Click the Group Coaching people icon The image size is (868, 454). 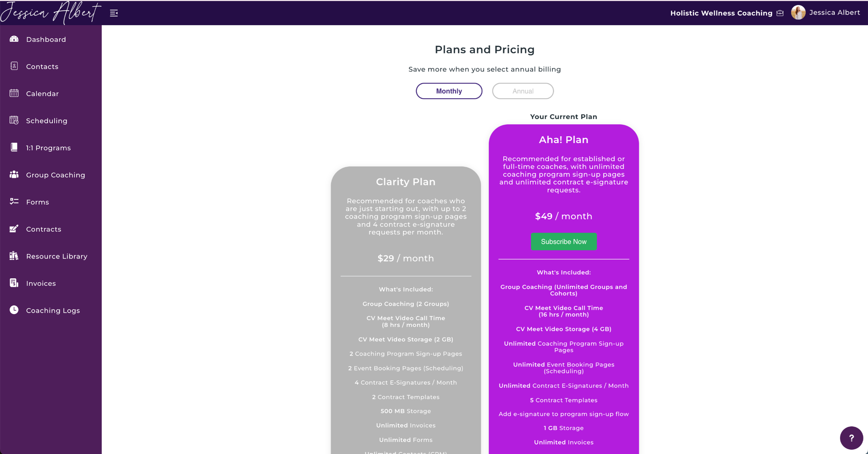pyautogui.click(x=14, y=174)
